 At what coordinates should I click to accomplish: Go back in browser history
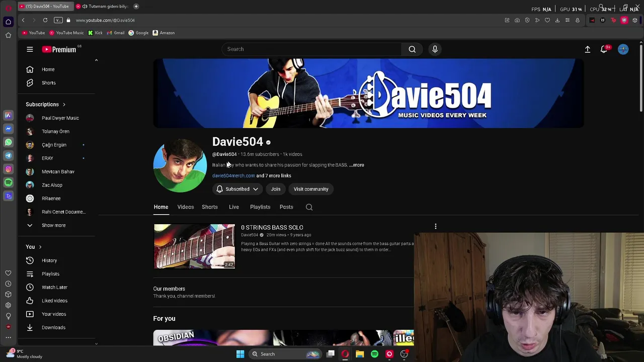23,20
